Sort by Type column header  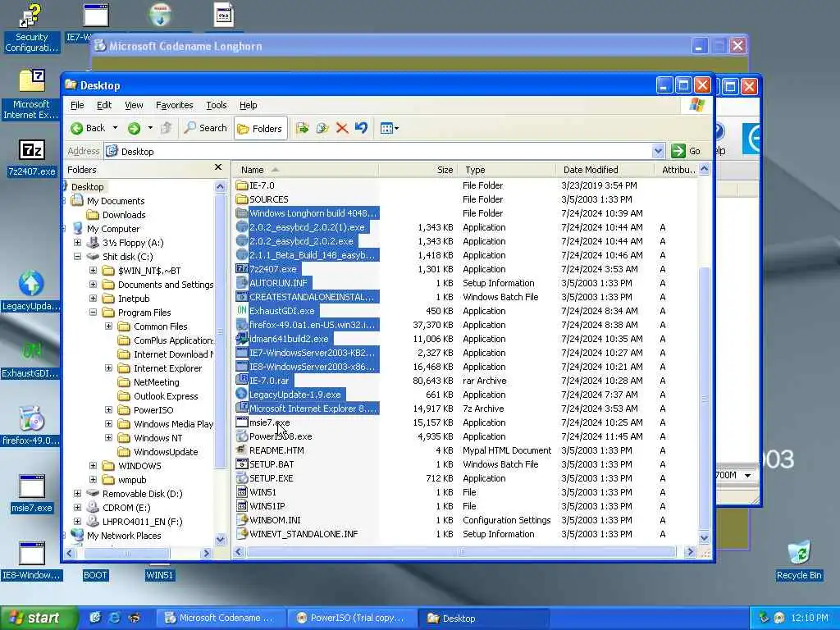pos(506,170)
